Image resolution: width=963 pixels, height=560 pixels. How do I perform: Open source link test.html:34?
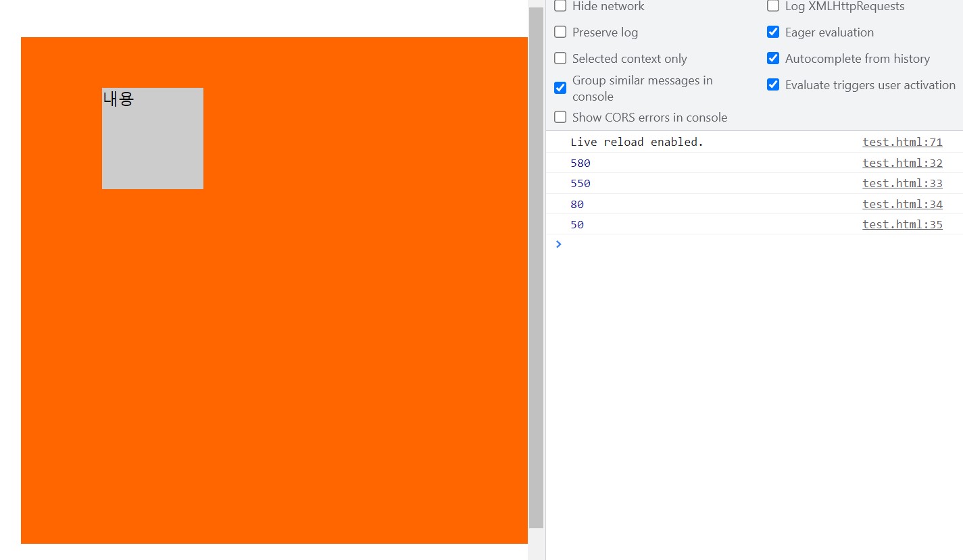click(x=902, y=204)
